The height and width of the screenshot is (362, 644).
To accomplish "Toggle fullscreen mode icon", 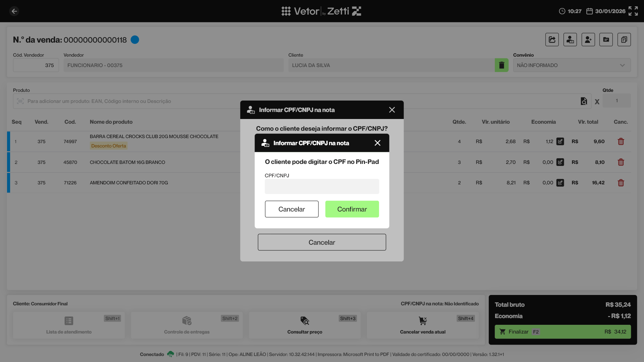I will [633, 11].
